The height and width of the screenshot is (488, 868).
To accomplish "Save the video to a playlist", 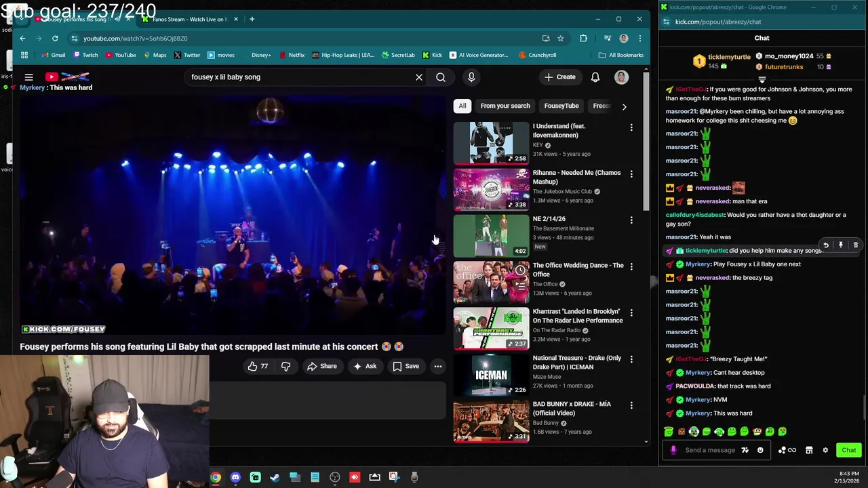I will 406,366.
